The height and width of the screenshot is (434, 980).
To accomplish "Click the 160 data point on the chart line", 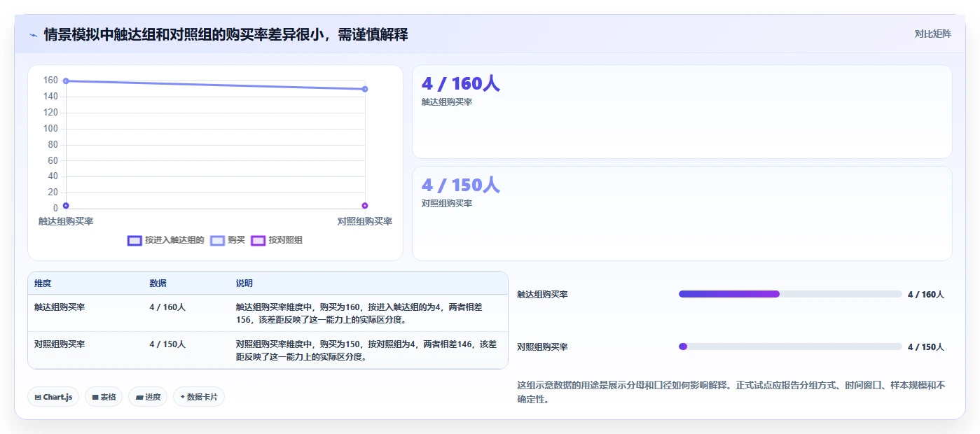I will (x=66, y=81).
